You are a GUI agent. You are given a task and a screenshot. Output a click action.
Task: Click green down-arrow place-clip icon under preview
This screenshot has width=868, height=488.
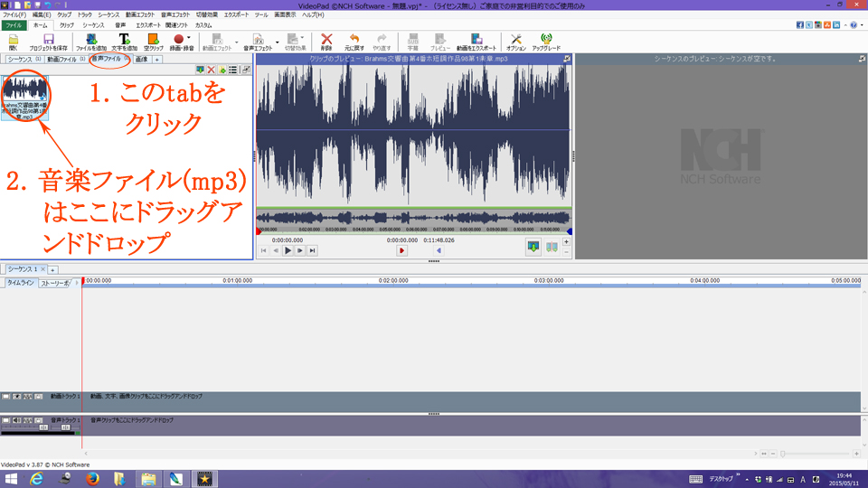[x=533, y=247]
